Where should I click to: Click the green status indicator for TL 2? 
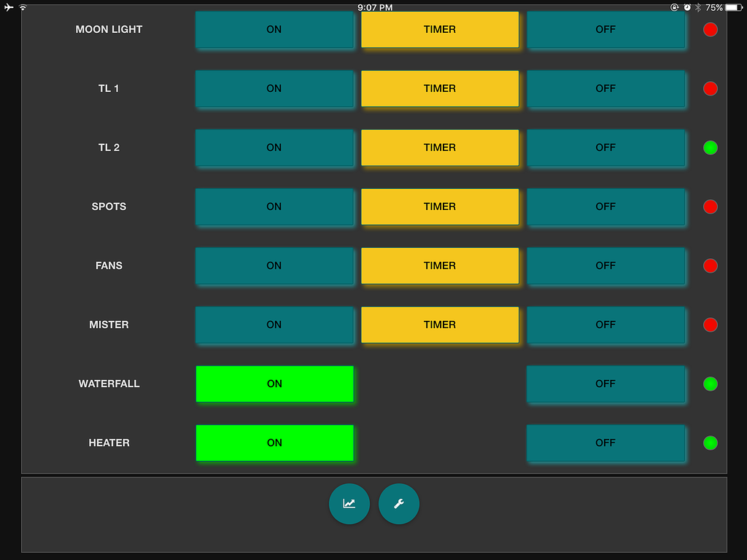pyautogui.click(x=710, y=148)
